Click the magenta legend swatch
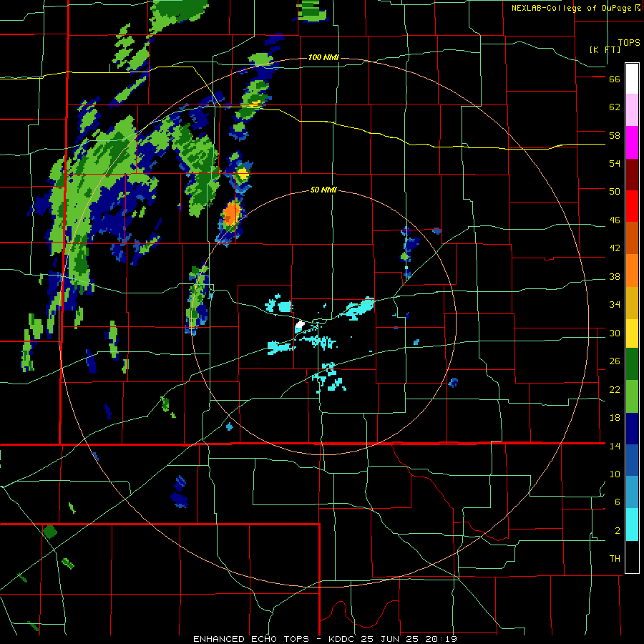Image resolution: width=644 pixels, height=644 pixels. [632, 142]
